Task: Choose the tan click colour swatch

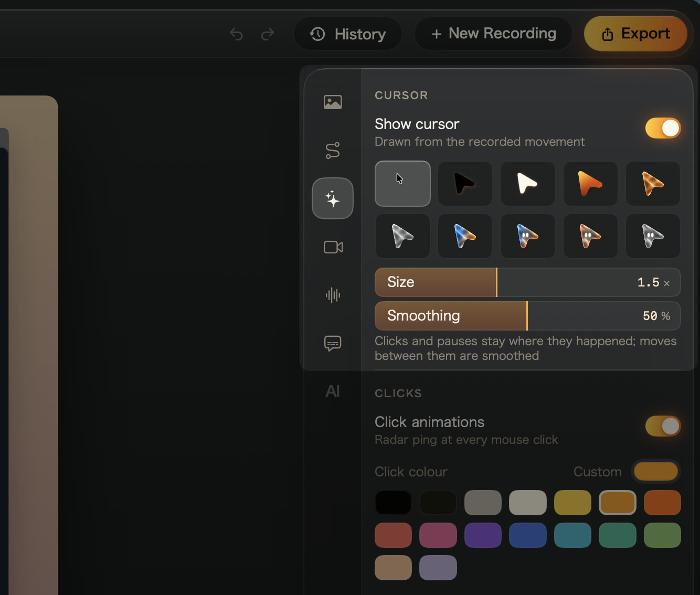Action: (x=393, y=568)
